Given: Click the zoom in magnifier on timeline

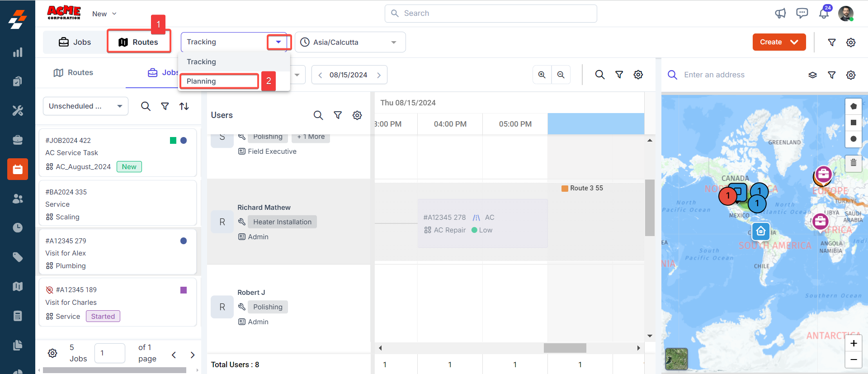Looking at the screenshot, I should pos(542,75).
